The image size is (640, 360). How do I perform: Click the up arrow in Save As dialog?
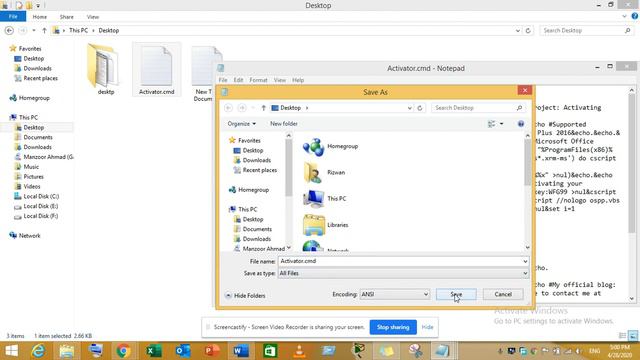tap(264, 108)
